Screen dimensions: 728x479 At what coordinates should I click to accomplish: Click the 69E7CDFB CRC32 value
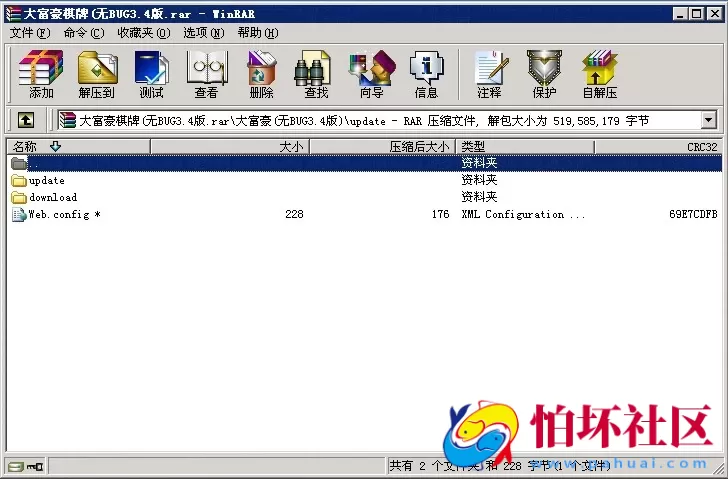(x=693, y=214)
